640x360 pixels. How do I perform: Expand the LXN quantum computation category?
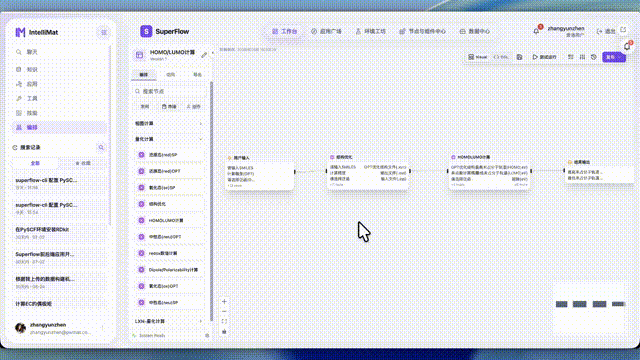pyautogui.click(x=169, y=321)
